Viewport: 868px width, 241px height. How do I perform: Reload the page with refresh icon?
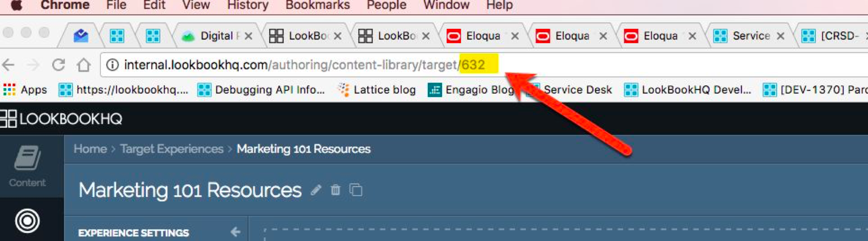(x=59, y=65)
